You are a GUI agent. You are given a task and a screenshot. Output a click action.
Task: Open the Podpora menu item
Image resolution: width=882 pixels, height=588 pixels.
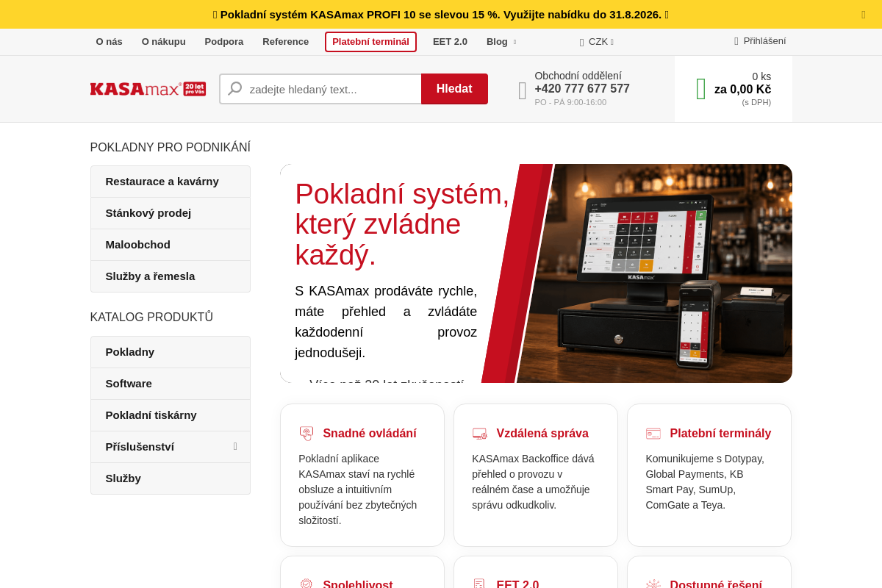pos(224,42)
